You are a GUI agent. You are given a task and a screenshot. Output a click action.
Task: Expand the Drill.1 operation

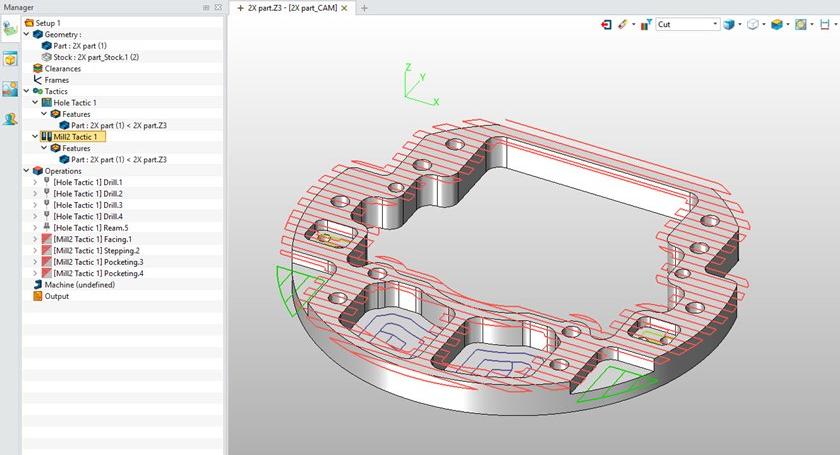pos(35,182)
